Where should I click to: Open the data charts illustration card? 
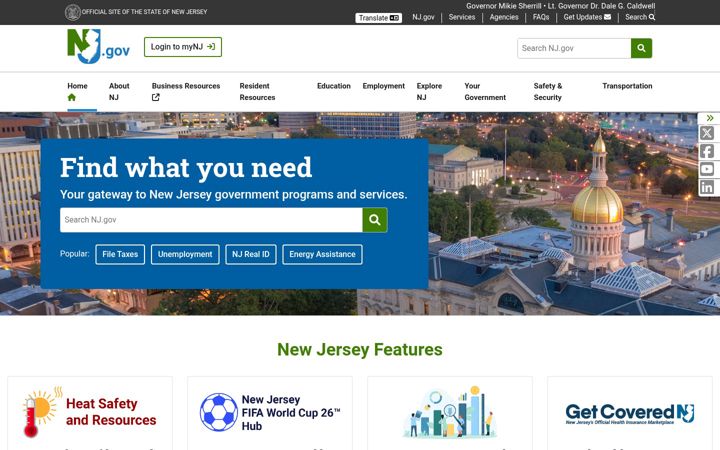450,413
